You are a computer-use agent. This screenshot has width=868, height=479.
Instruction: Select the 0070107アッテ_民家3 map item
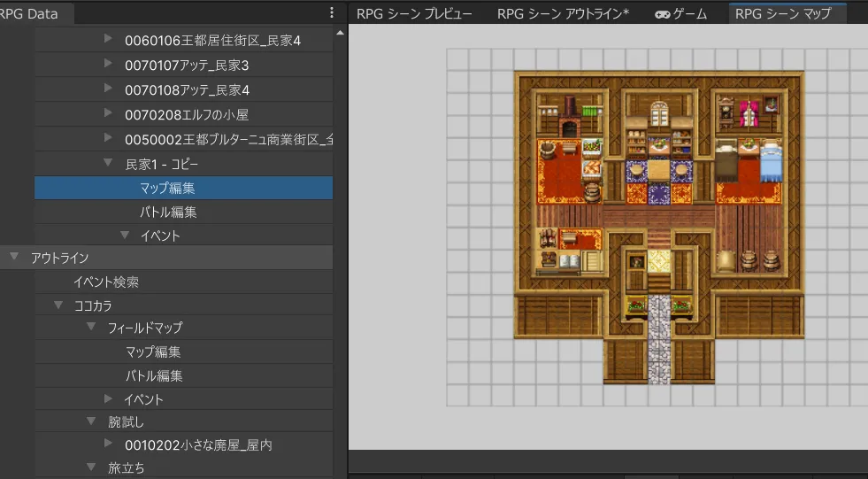187,65
